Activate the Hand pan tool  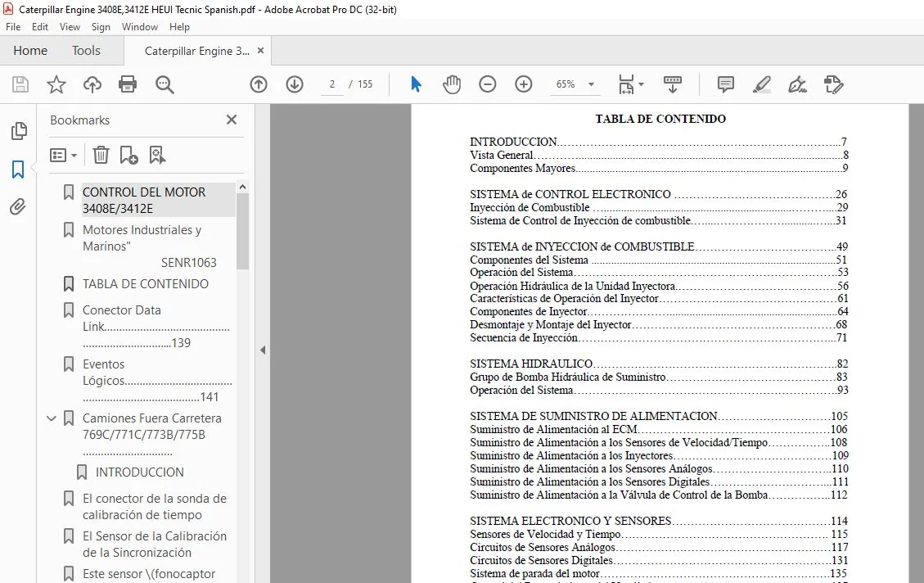tap(452, 84)
